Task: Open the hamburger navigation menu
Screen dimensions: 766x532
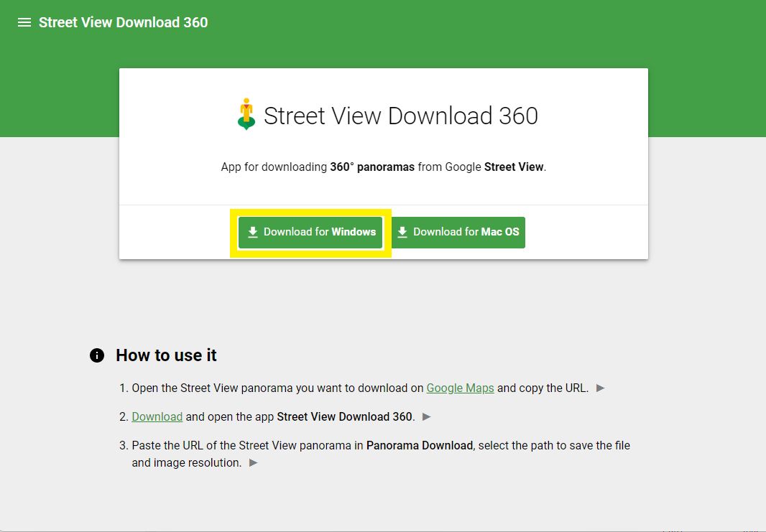Action: pyautogui.click(x=24, y=22)
